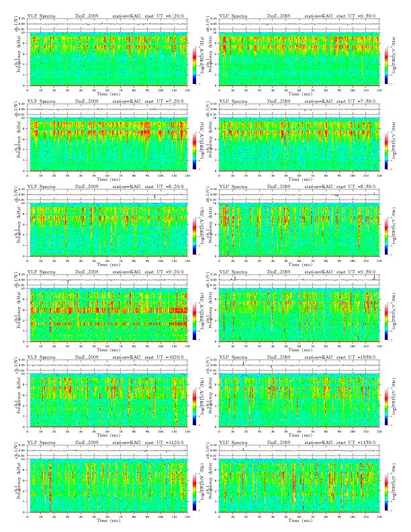Click the title text 'start UT =6:50:0'
The height and width of the screenshot is (532, 411).
(x=356, y=16)
